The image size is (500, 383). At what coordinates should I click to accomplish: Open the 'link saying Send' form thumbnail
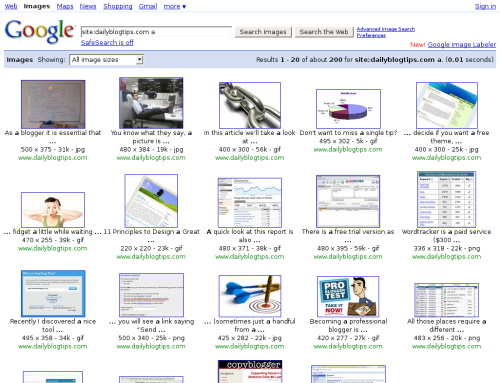[x=151, y=295]
